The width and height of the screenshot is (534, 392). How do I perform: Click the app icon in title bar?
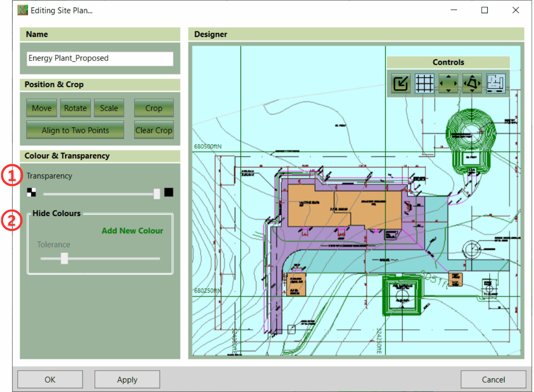(23, 10)
